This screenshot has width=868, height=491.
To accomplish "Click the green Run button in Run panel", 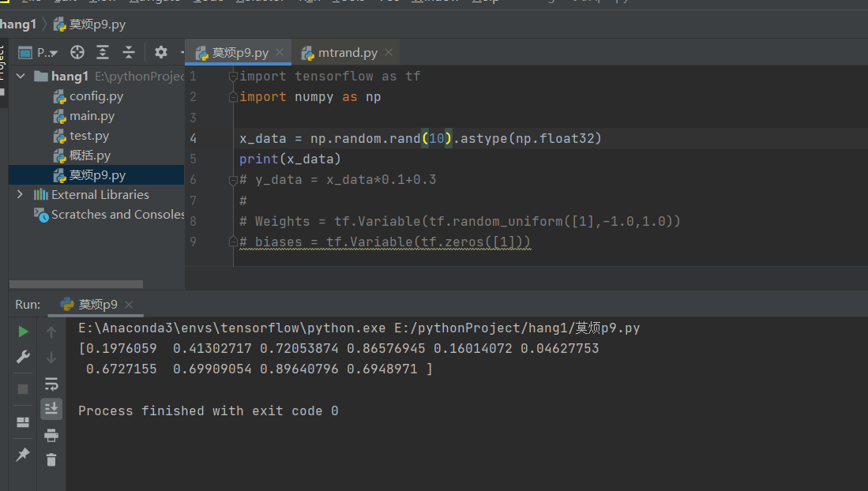I will (23, 332).
